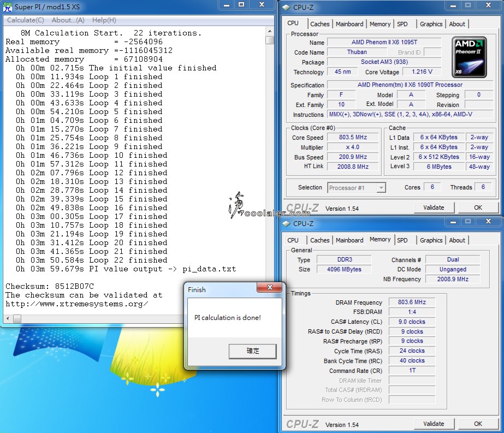Image resolution: width=504 pixels, height=433 pixels.
Task: Click the processor name 'AMD Phenom II X6 1095T'
Action: pyautogui.click(x=384, y=42)
